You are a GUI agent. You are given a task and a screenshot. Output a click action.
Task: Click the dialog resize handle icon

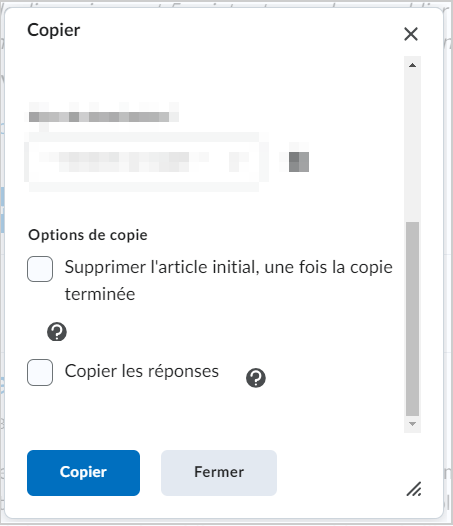(414, 489)
